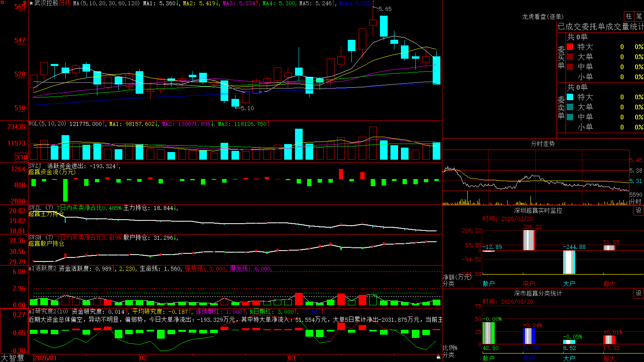The height and width of the screenshot is (362, 644).
Task: Toggle the 日线 period label
Action: tap(65, 3)
